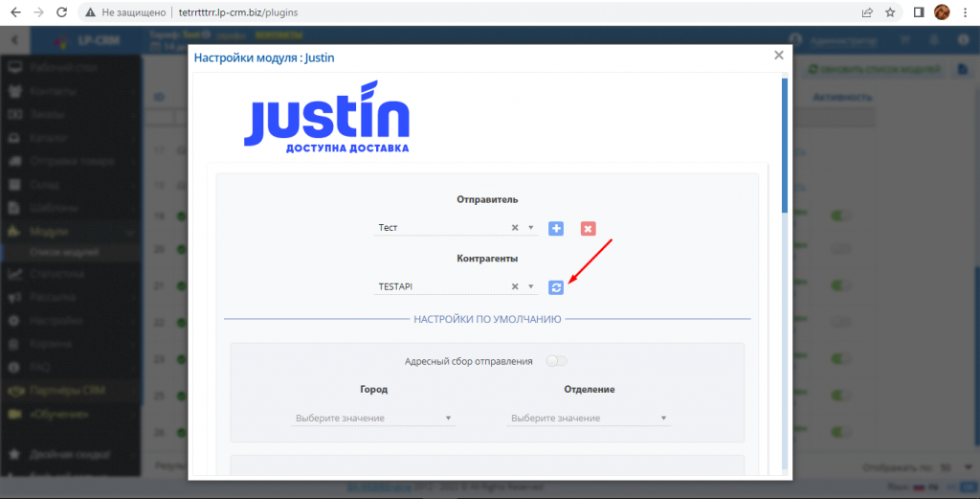Open the Отправитель dropdown arrow

(x=530, y=228)
